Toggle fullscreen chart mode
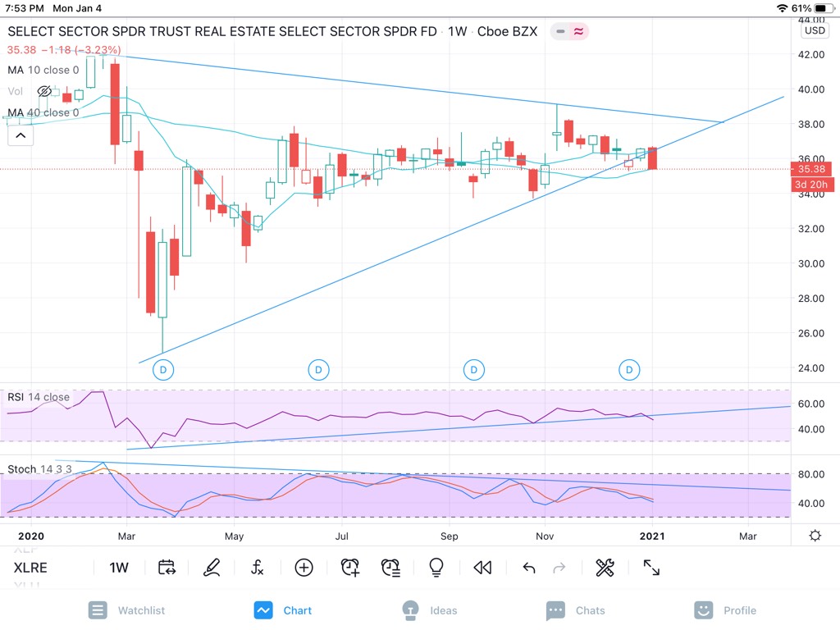This screenshot has height=630, width=840. click(651, 568)
